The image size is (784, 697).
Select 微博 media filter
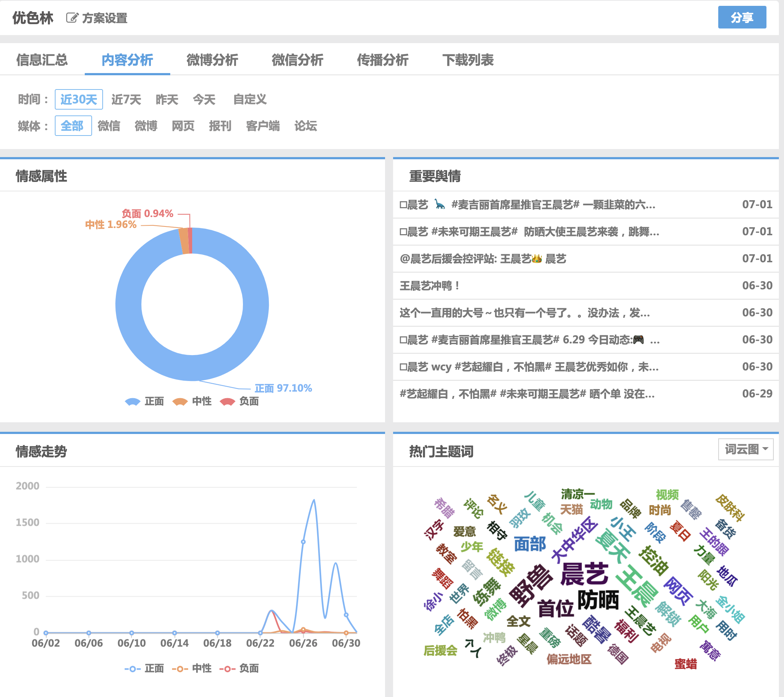pos(146,126)
